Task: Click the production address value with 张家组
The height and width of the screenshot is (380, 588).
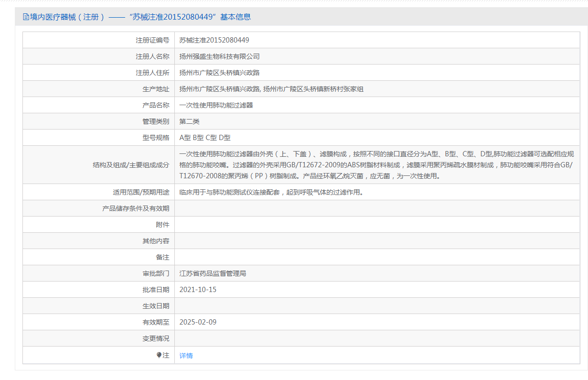Action: (x=271, y=89)
